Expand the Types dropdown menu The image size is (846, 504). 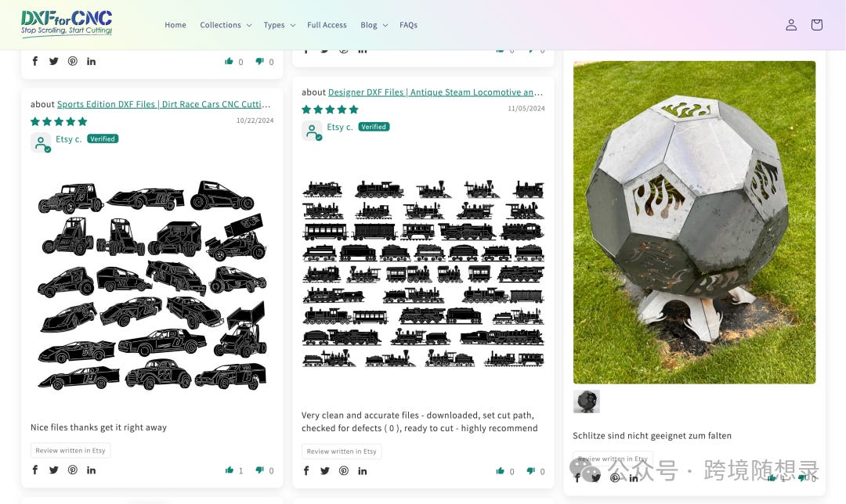pos(279,25)
